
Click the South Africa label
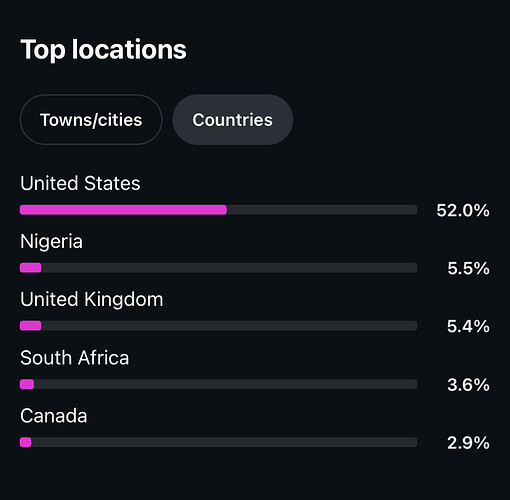coord(75,358)
